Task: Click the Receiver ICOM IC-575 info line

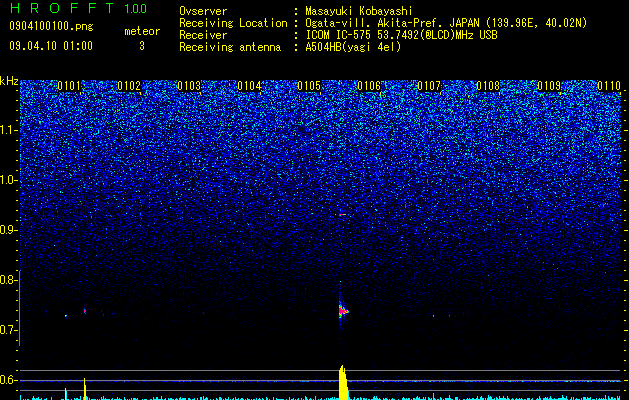Action: tap(338, 35)
